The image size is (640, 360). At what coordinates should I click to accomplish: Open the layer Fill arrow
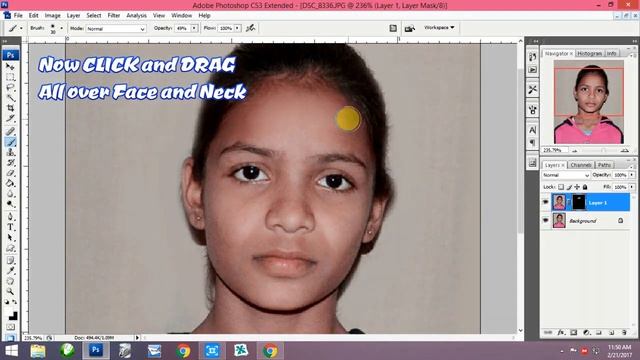coord(632,187)
